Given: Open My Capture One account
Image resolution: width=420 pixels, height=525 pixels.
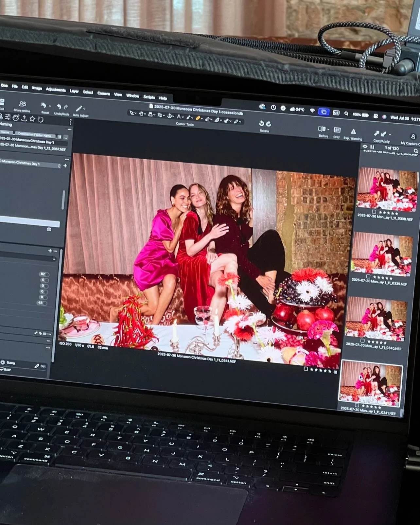Looking at the screenshot, I should pyautogui.click(x=413, y=136).
